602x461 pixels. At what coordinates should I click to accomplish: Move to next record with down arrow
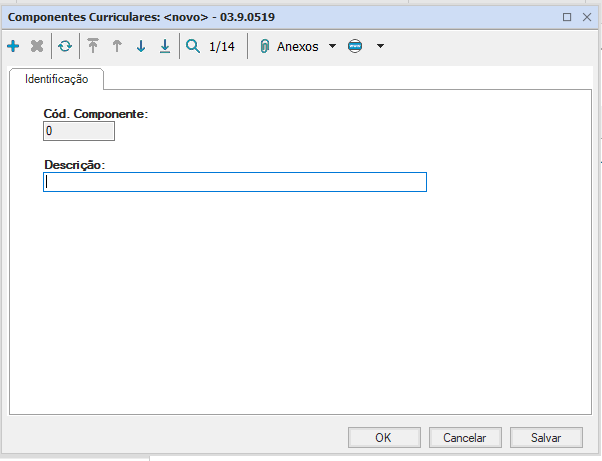pyautogui.click(x=141, y=46)
